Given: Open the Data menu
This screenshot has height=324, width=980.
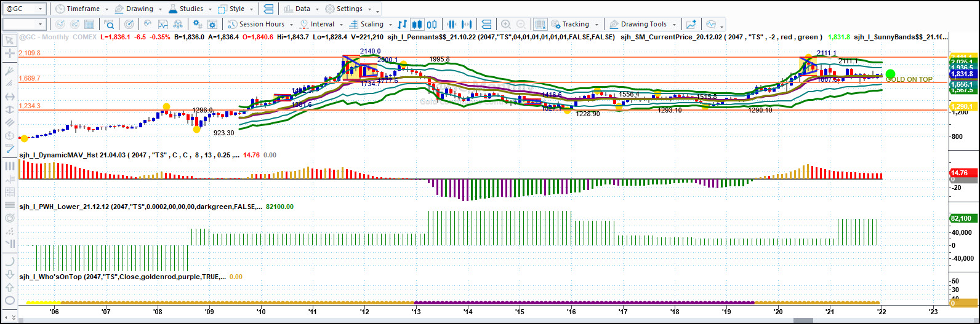Looking at the screenshot, I should coord(302,9).
